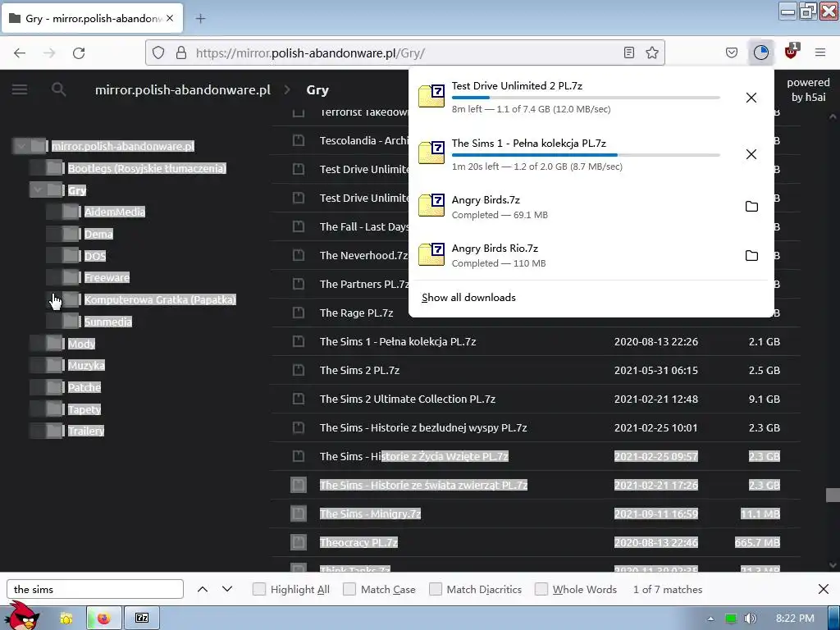Reload the page with the refresh icon

79,52
